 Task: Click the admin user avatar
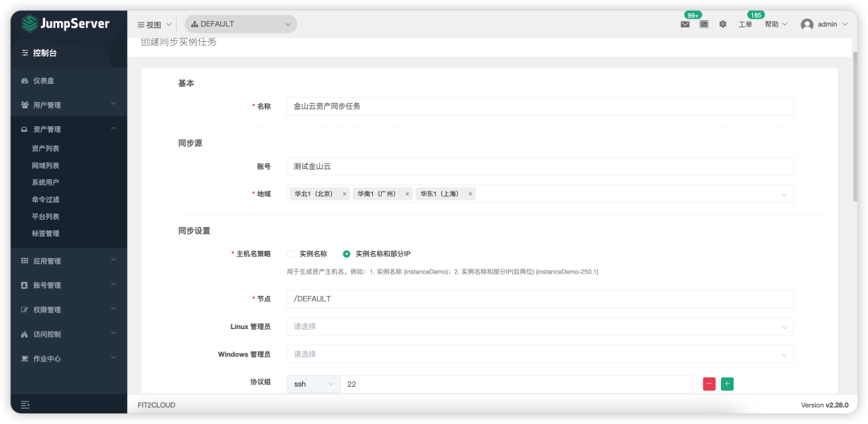807,24
